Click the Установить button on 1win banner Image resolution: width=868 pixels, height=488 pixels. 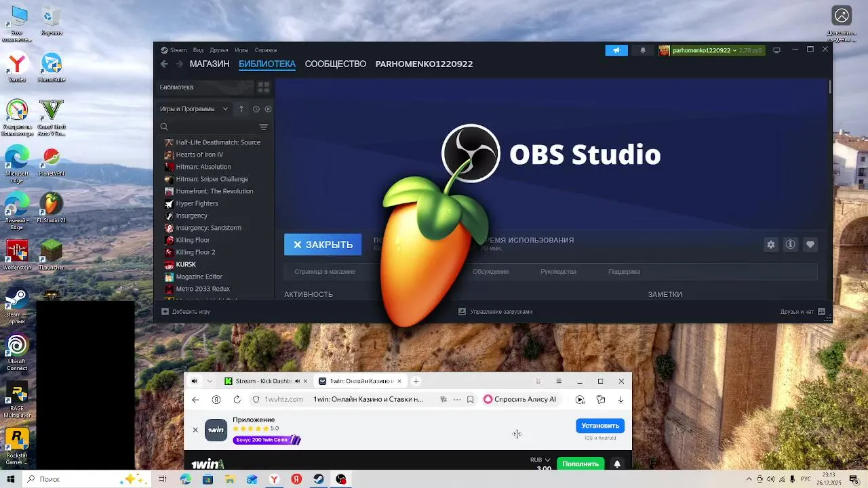point(600,426)
